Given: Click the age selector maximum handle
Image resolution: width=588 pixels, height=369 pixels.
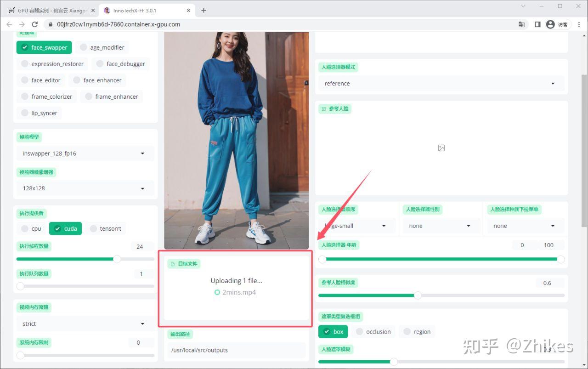Looking at the screenshot, I should pos(561,259).
